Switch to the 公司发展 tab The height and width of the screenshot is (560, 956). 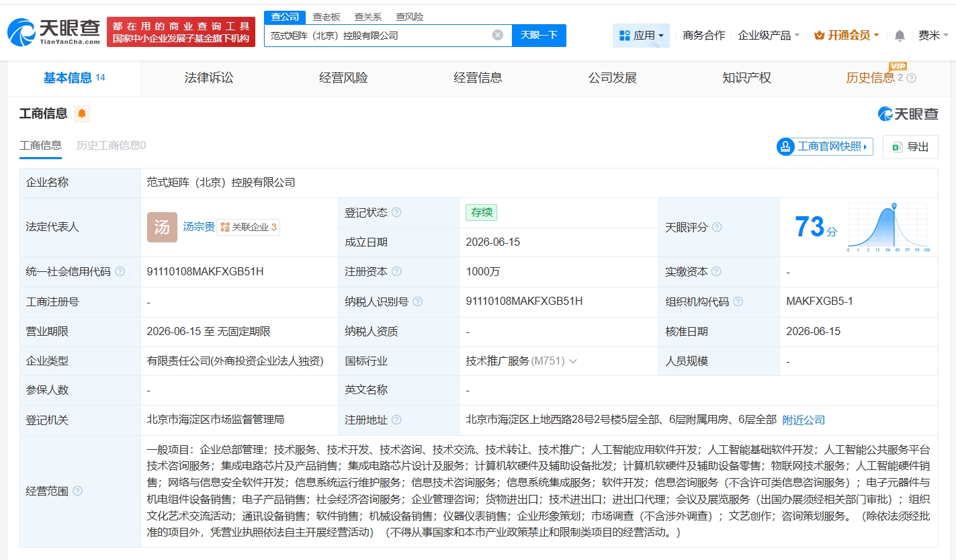[x=612, y=78]
